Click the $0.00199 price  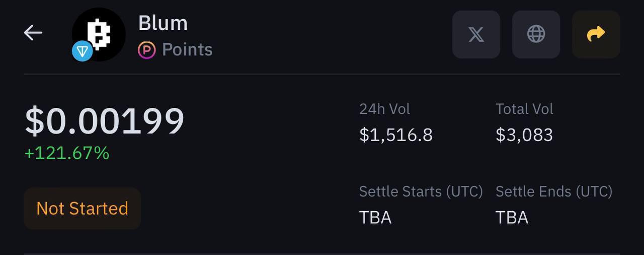tap(105, 121)
